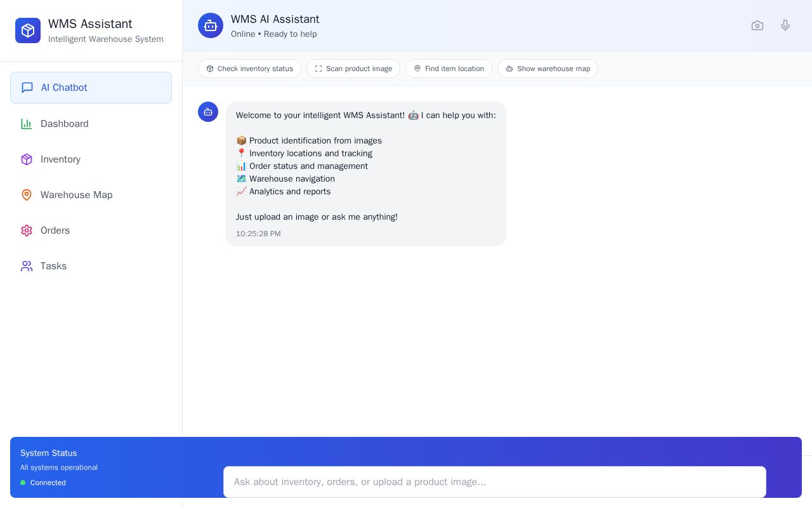Click the Inventory locations and tracking line

pyautogui.click(x=304, y=153)
